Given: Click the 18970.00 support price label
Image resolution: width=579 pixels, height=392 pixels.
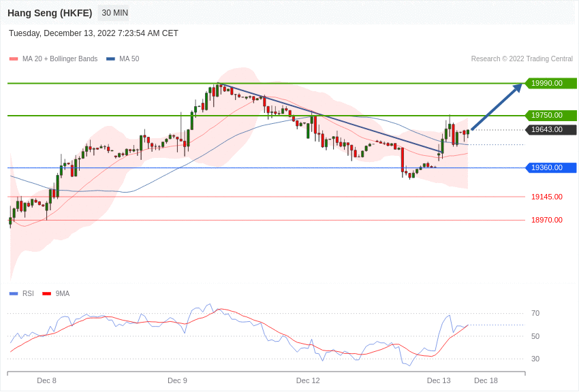Looking at the screenshot, I should coord(547,220).
